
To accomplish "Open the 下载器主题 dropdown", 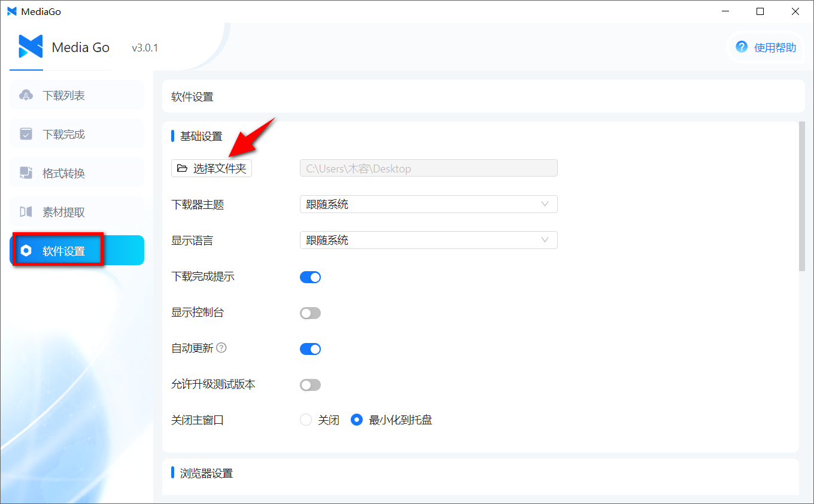I will click(429, 204).
